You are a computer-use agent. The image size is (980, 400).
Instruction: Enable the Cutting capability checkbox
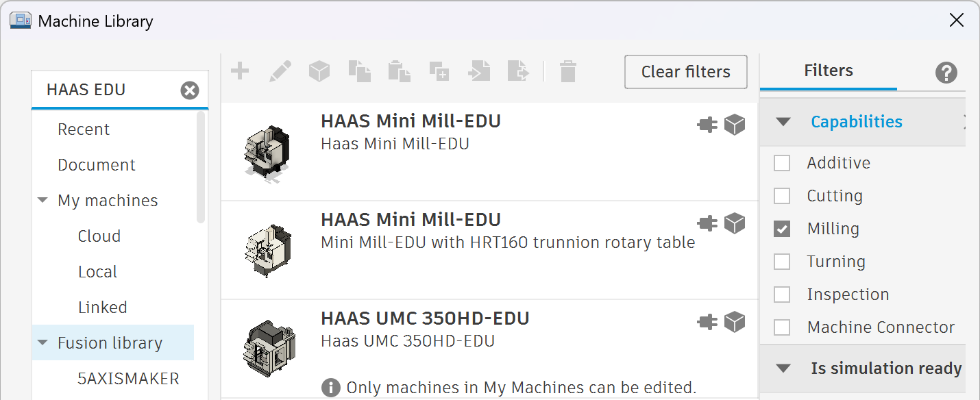click(782, 196)
